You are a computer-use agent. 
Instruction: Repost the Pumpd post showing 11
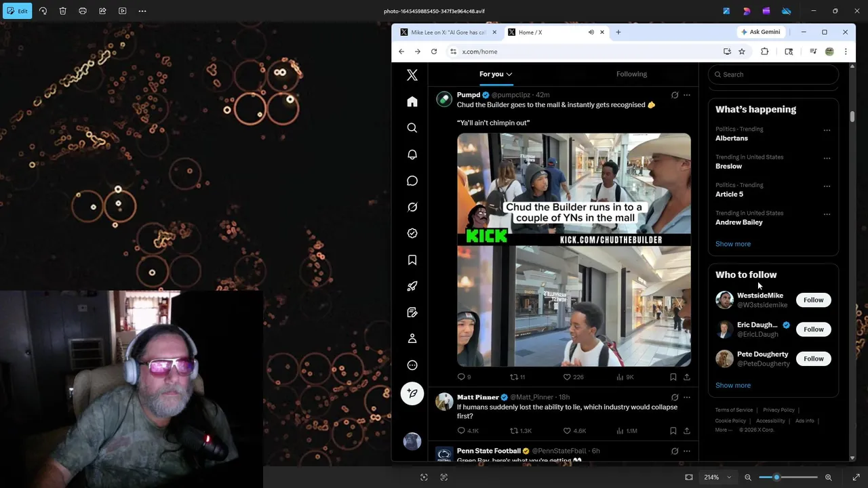tap(518, 377)
